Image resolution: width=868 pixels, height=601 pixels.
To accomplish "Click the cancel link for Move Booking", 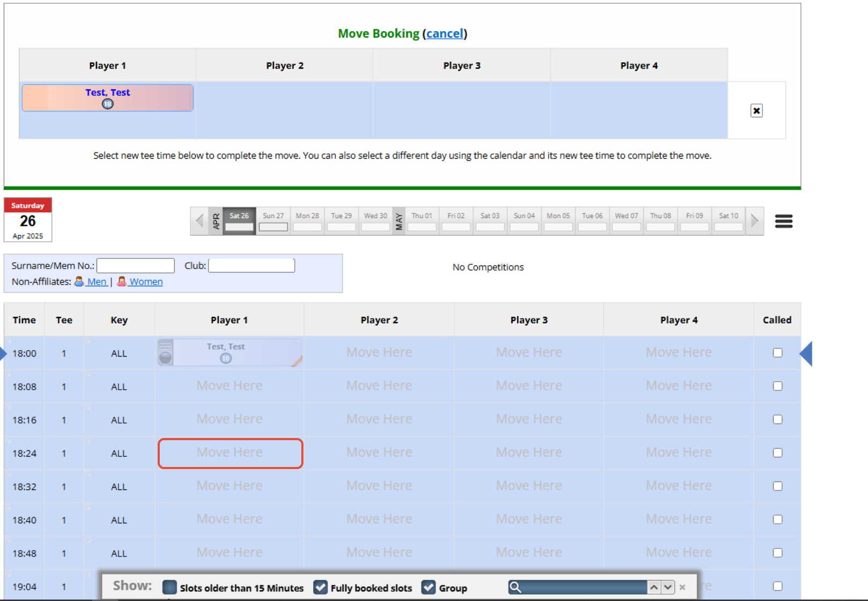I will [444, 33].
